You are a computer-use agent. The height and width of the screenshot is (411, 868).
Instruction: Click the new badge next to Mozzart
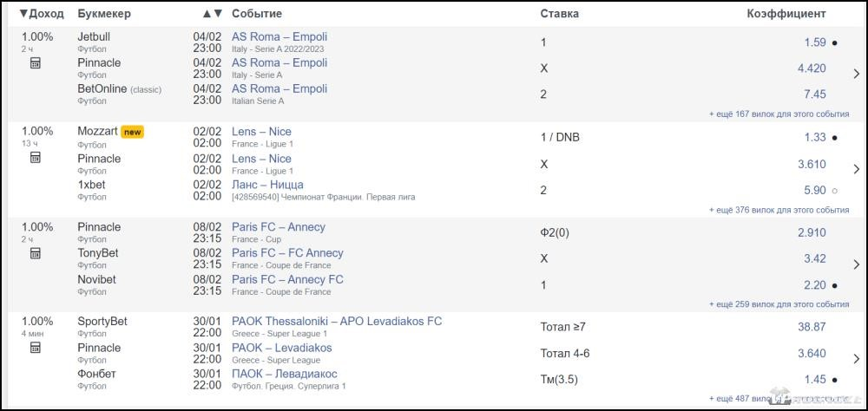[x=132, y=132]
